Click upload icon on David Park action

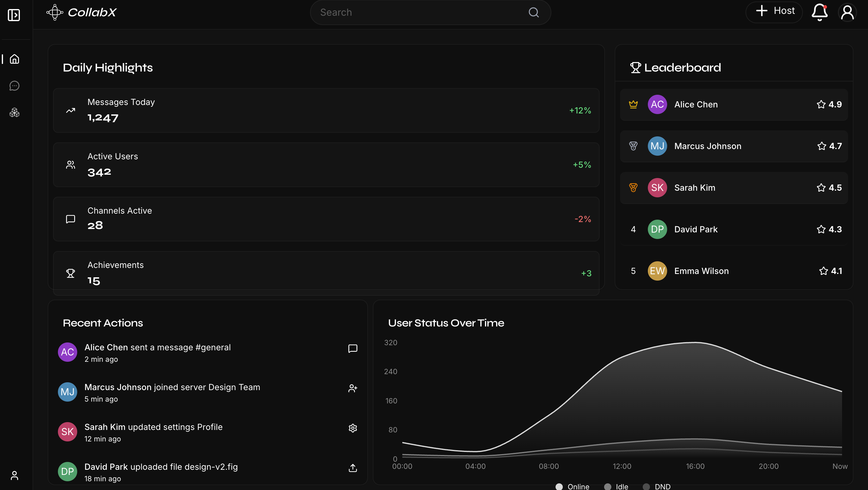pos(353,468)
